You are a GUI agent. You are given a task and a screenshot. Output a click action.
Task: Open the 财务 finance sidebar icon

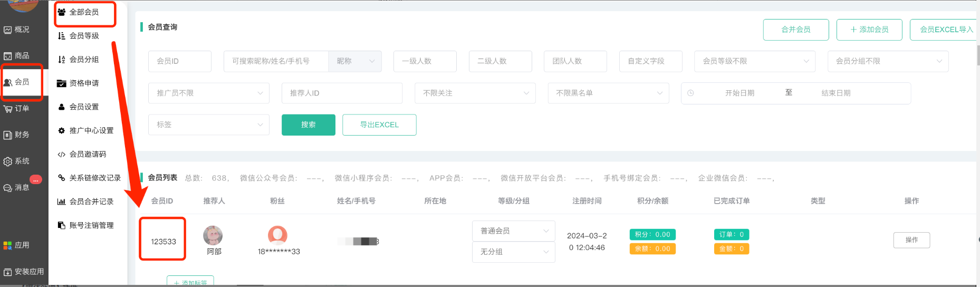click(8, 135)
